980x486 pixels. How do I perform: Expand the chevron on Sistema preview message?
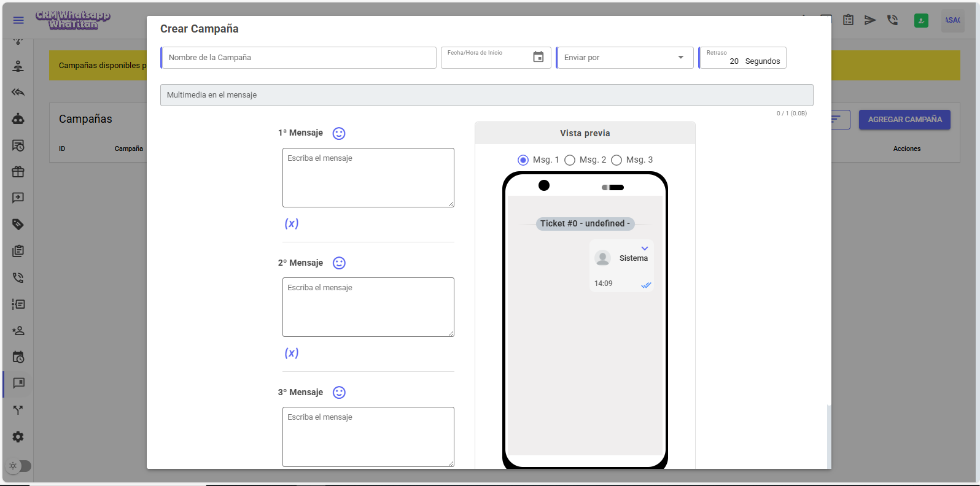(x=645, y=249)
